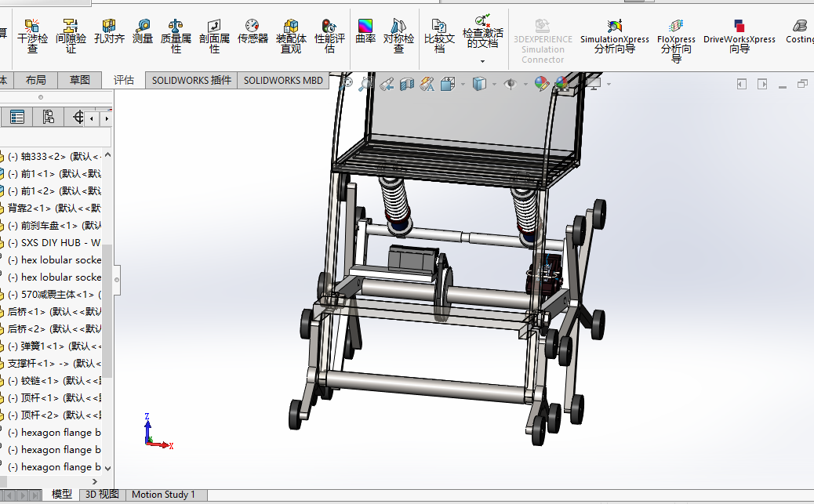The image size is (814, 504).
Task: Switch to the 草图 sketch tab
Action: pos(80,80)
